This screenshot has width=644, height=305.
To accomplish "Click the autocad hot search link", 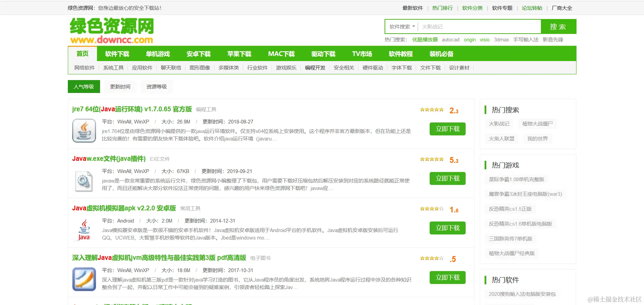I will click(x=451, y=39).
